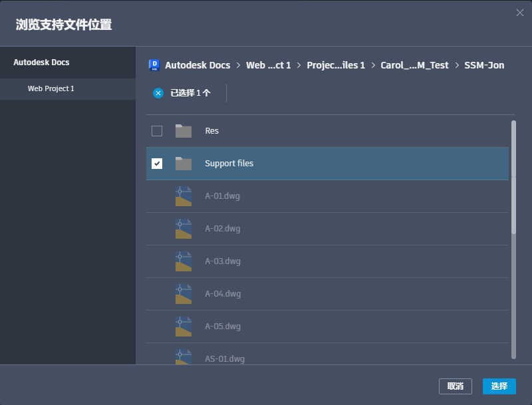Click the 选择 select button
This screenshot has width=532, height=405.
(499, 386)
